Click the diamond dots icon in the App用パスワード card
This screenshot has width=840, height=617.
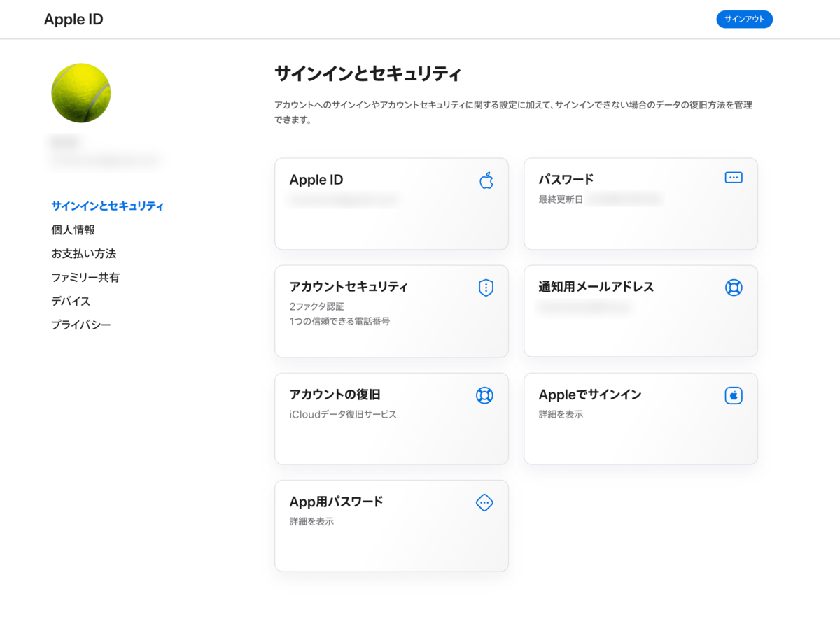[484, 502]
